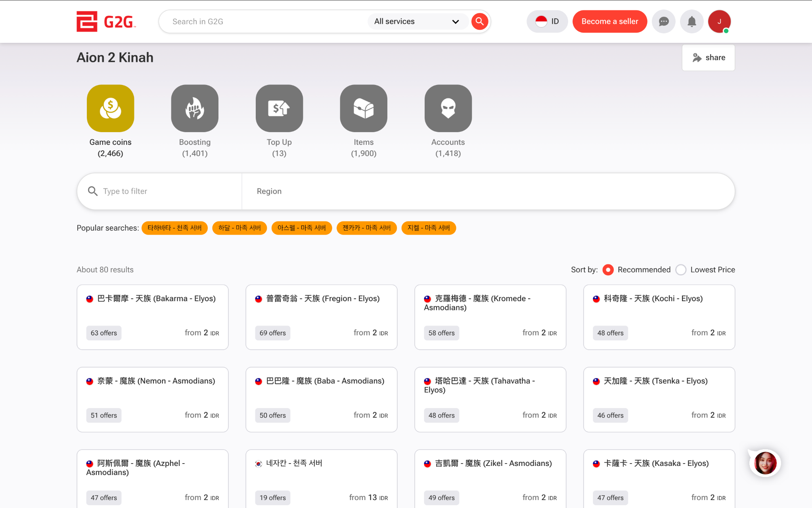Open the Kochi - Elyos server card

click(659, 317)
